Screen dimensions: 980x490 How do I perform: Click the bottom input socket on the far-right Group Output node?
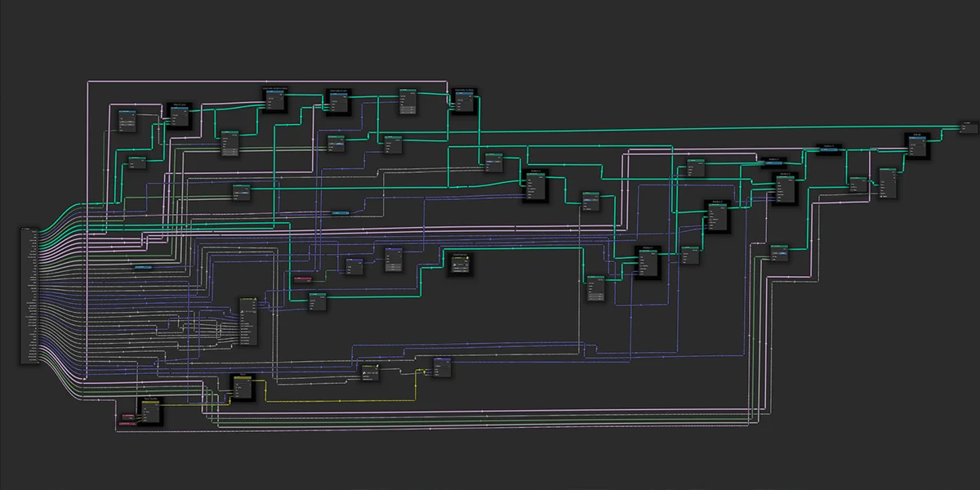(960, 131)
